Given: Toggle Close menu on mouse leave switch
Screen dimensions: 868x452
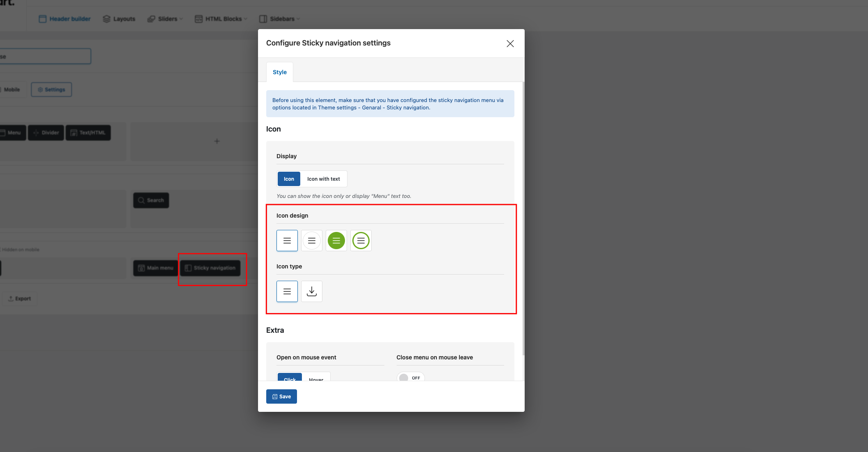Looking at the screenshot, I should tap(411, 378).
